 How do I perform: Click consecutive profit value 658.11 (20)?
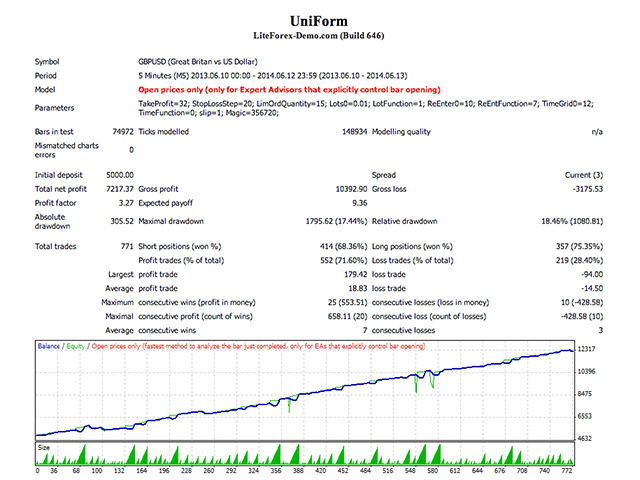pyautogui.click(x=347, y=316)
